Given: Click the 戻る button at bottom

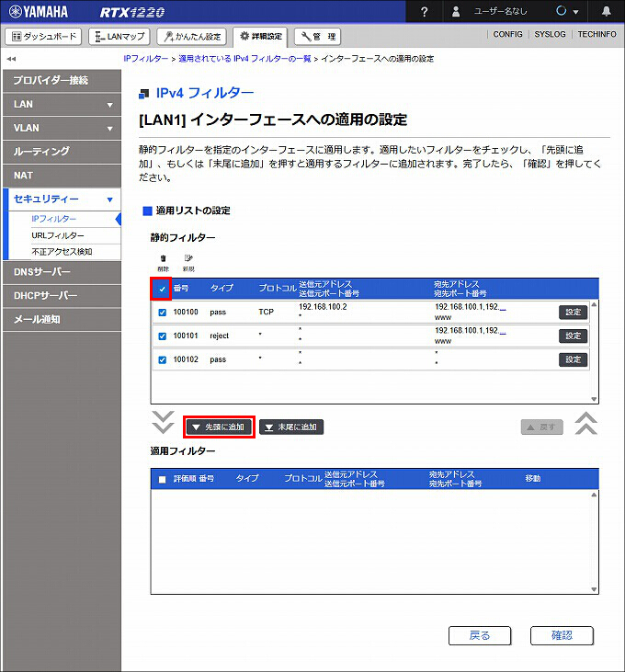Looking at the screenshot, I should pos(480,635).
